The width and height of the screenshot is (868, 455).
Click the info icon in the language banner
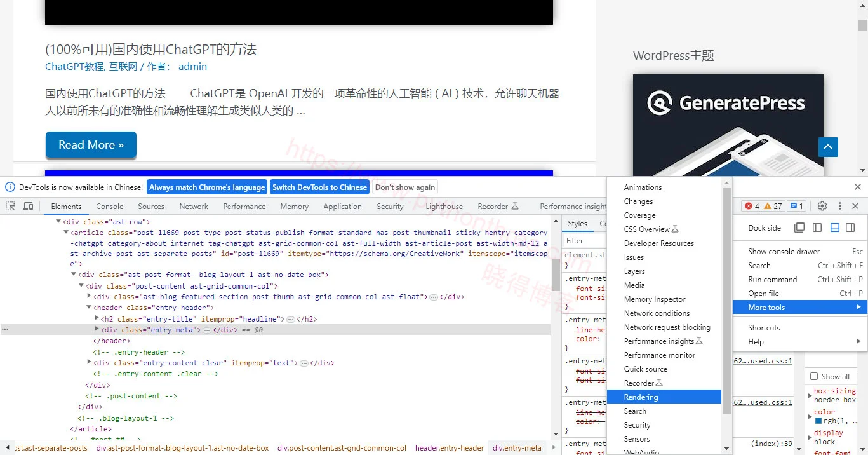coord(10,187)
